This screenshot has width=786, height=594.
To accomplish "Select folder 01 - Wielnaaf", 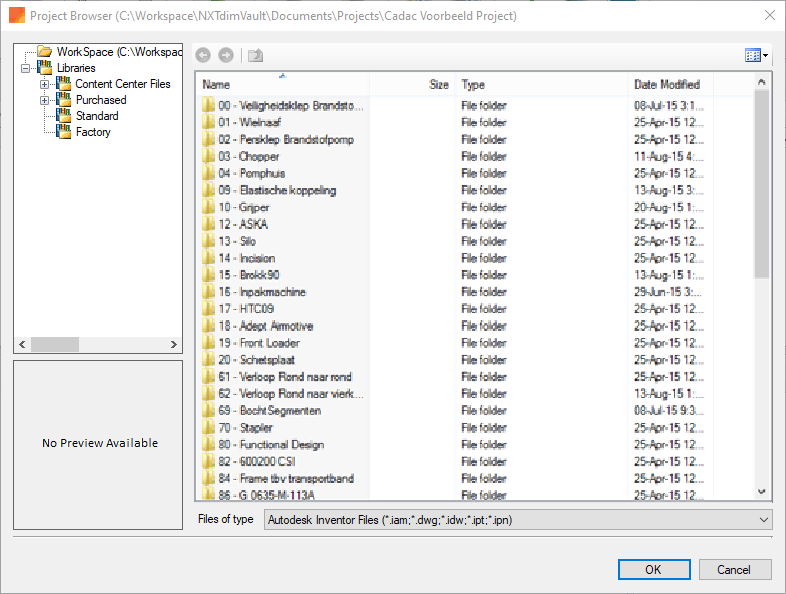I will (242, 122).
